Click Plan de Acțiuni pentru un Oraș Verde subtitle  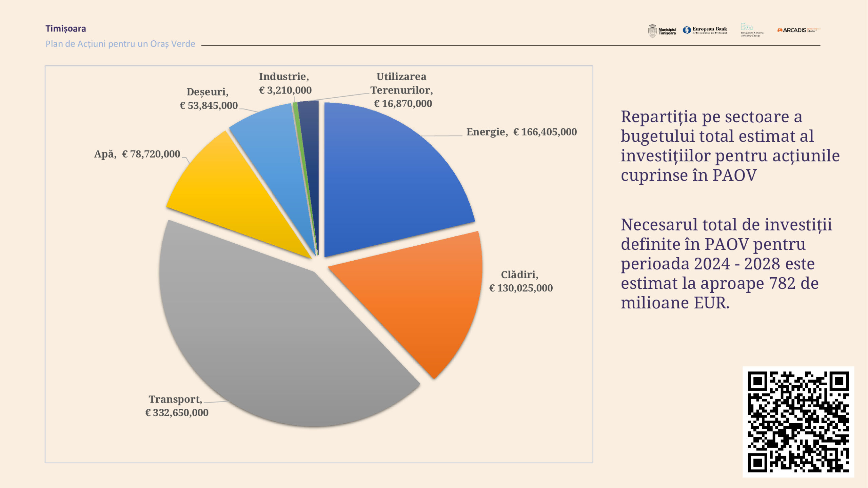pos(120,44)
